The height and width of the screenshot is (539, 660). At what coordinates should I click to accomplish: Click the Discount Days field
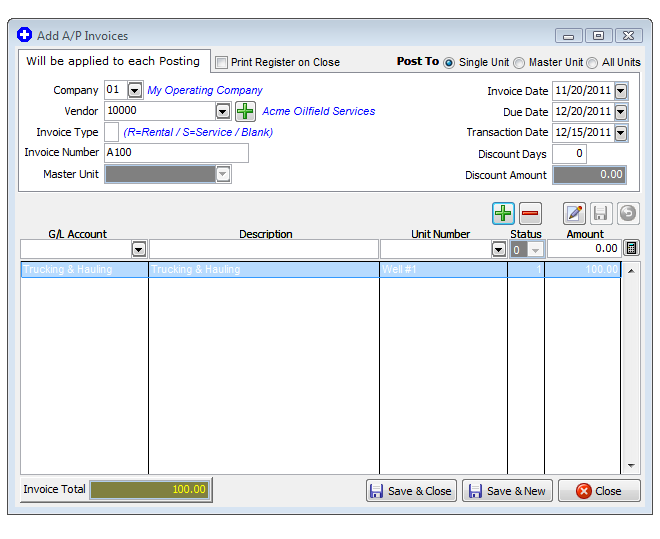coord(569,154)
